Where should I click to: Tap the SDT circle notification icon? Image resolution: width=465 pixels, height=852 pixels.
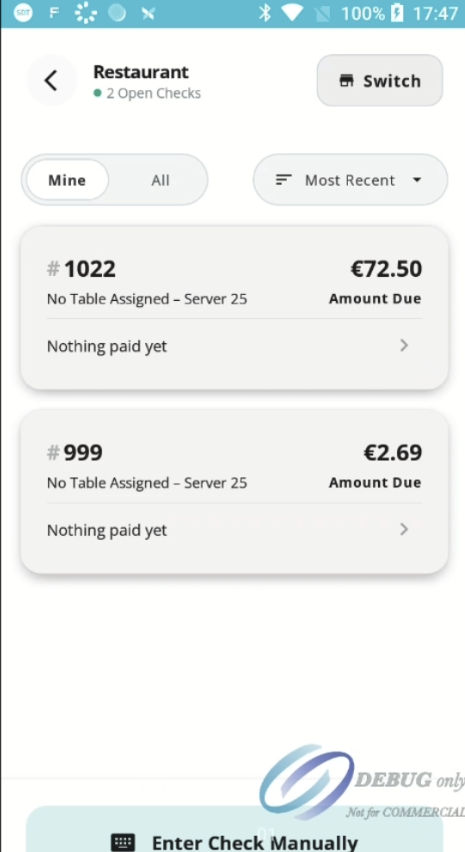23,13
